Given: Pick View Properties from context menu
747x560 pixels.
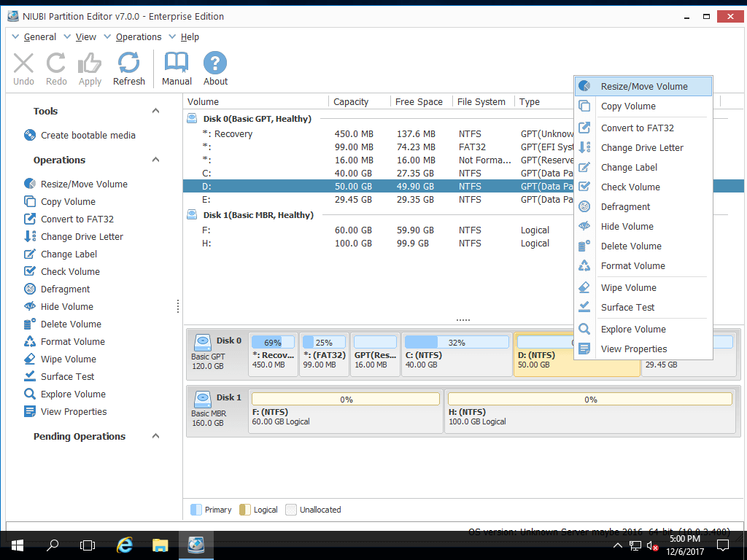Looking at the screenshot, I should [643, 349].
